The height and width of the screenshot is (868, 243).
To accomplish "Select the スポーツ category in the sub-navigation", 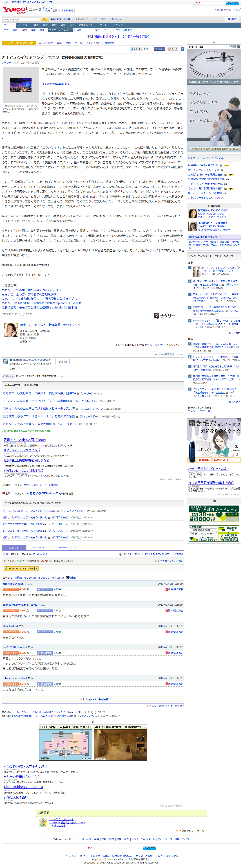I will click(81, 30).
